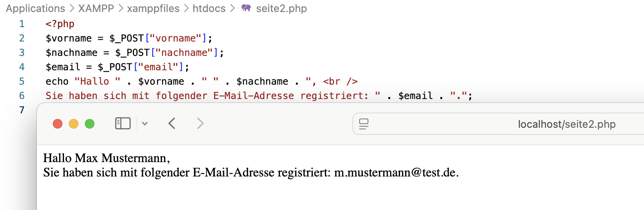Go back with the browser back arrow

[x=172, y=123]
